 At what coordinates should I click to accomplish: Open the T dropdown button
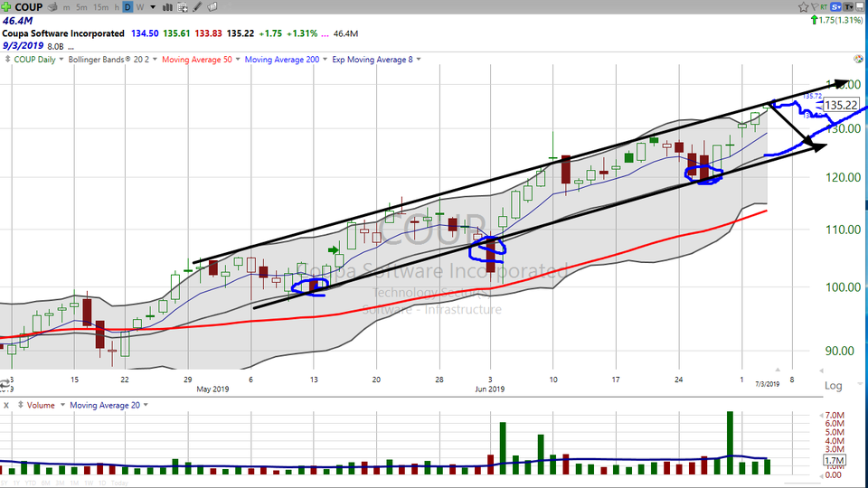848,6
